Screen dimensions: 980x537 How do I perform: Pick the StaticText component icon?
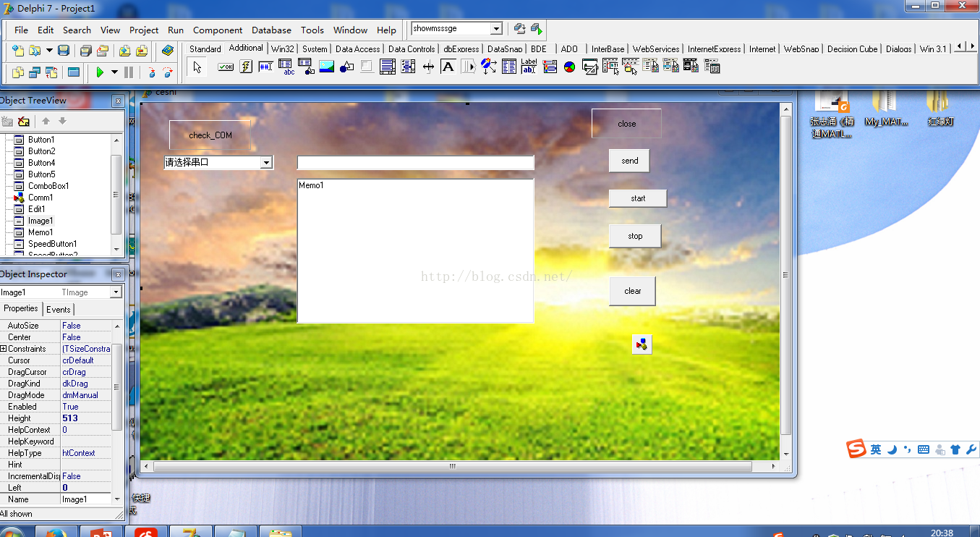448,67
